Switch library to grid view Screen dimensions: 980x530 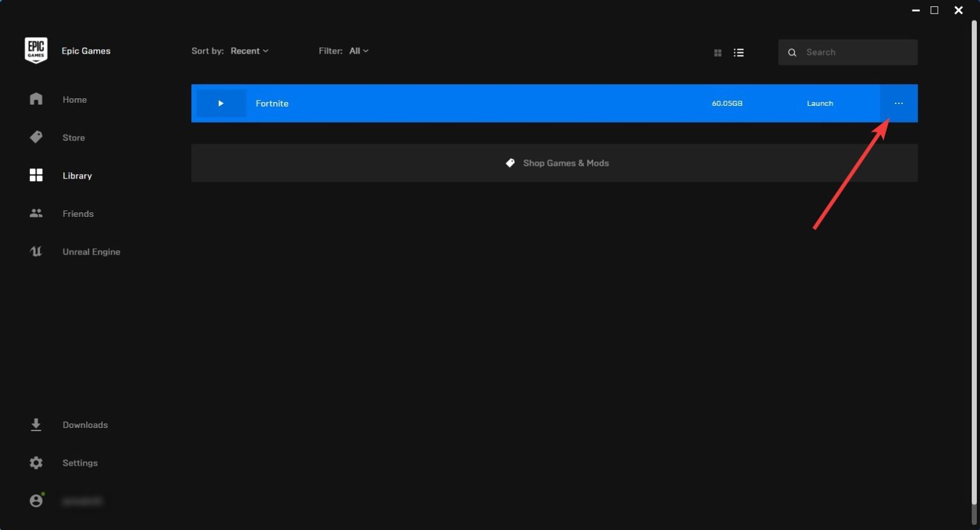tap(718, 53)
